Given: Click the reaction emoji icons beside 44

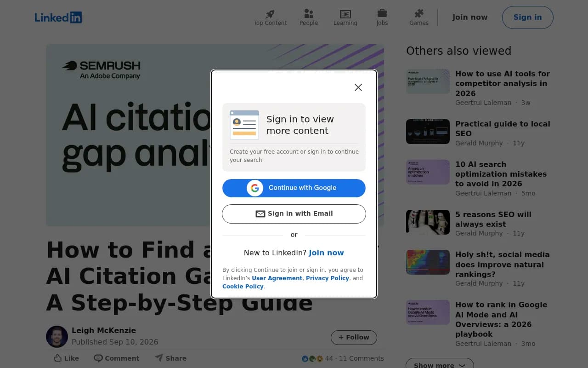Looking at the screenshot, I should coord(312,358).
